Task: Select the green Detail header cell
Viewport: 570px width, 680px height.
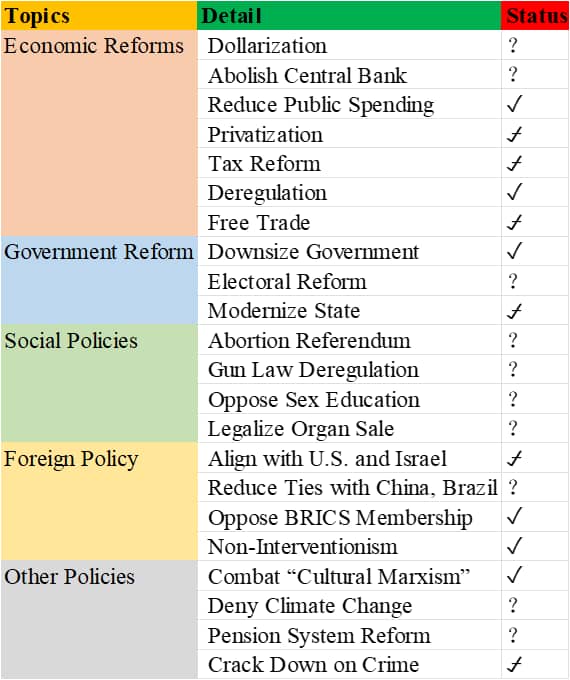Action: [349, 16]
